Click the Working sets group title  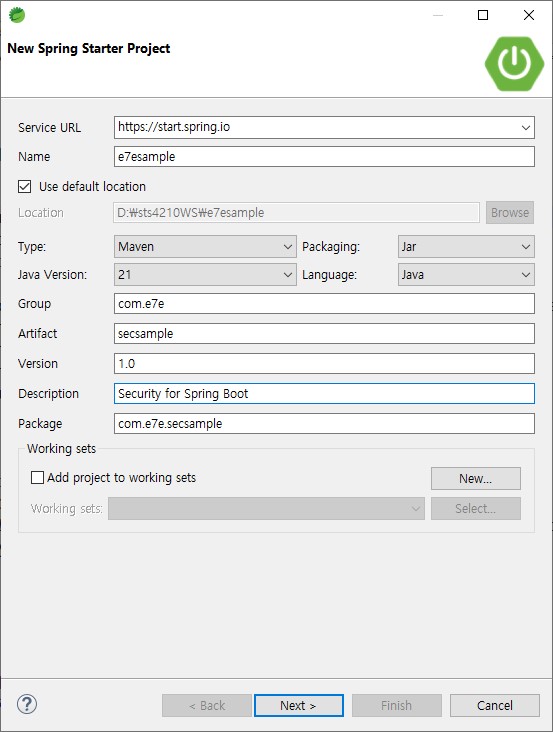coord(61,449)
